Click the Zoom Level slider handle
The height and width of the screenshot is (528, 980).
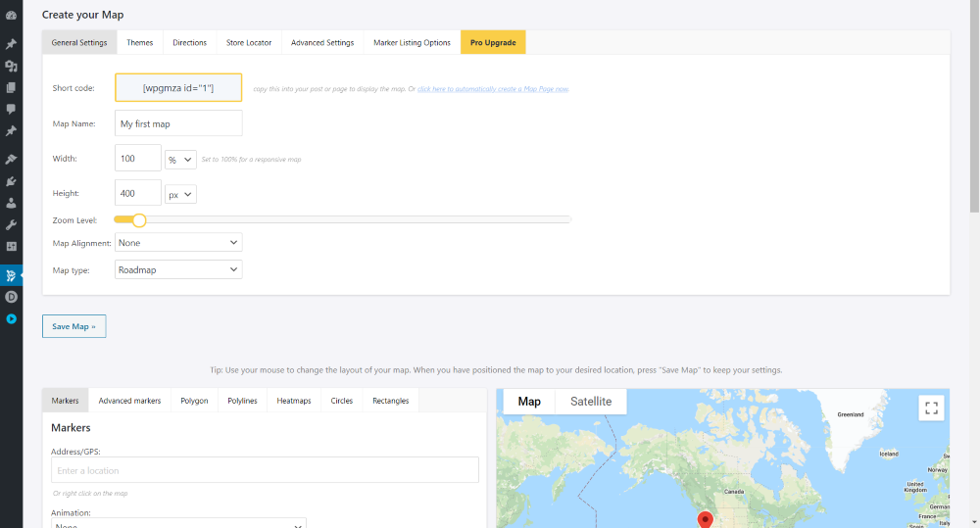(139, 220)
